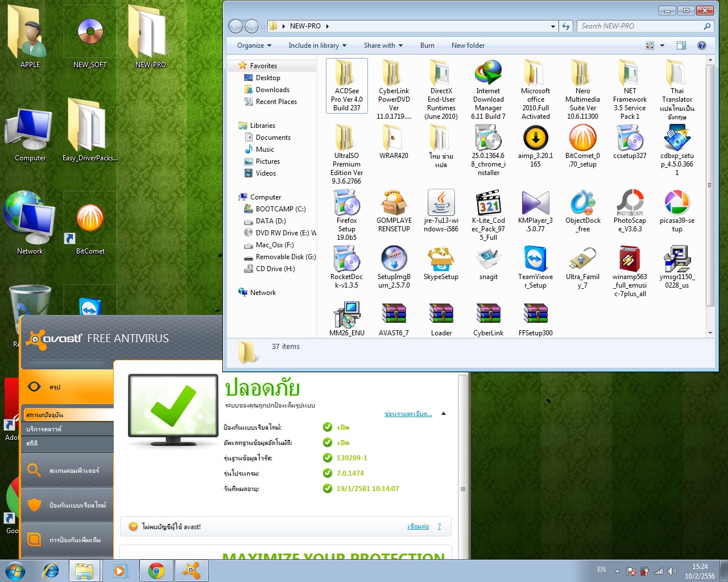Expand the breadcrumb arrow after NEW-PRO
The image size is (728, 582).
click(x=328, y=26)
